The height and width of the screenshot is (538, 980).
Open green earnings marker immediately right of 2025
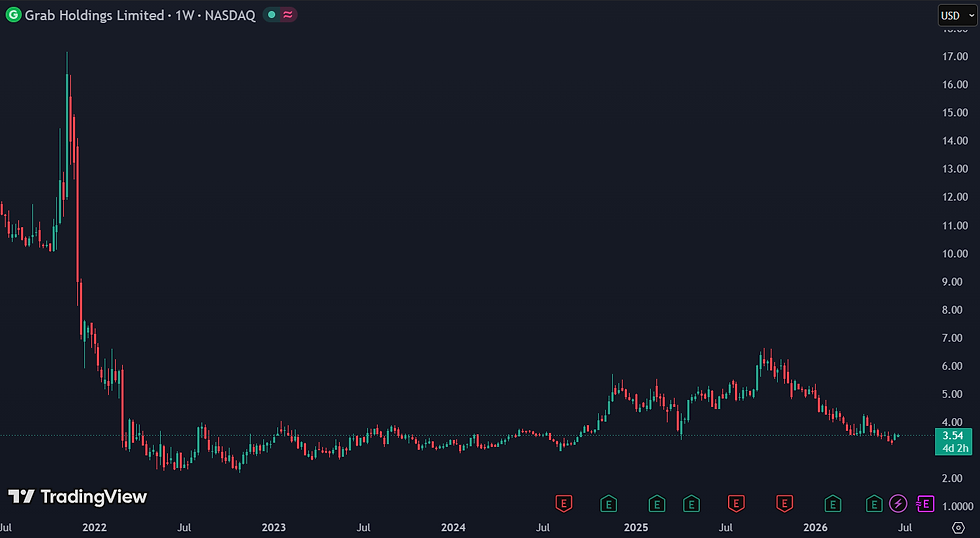point(656,503)
